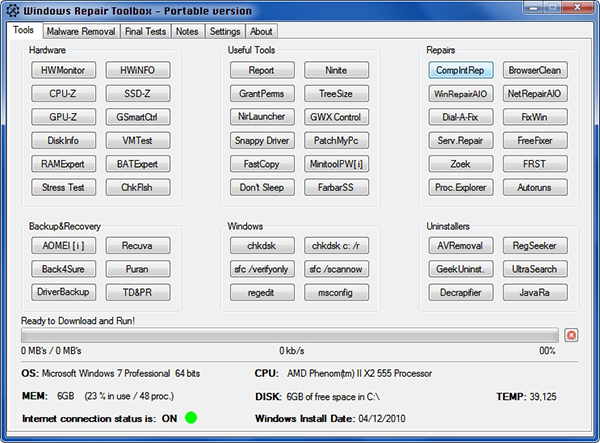The height and width of the screenshot is (443, 600).
Task: Launch Back4Sure
Action: click(x=63, y=269)
